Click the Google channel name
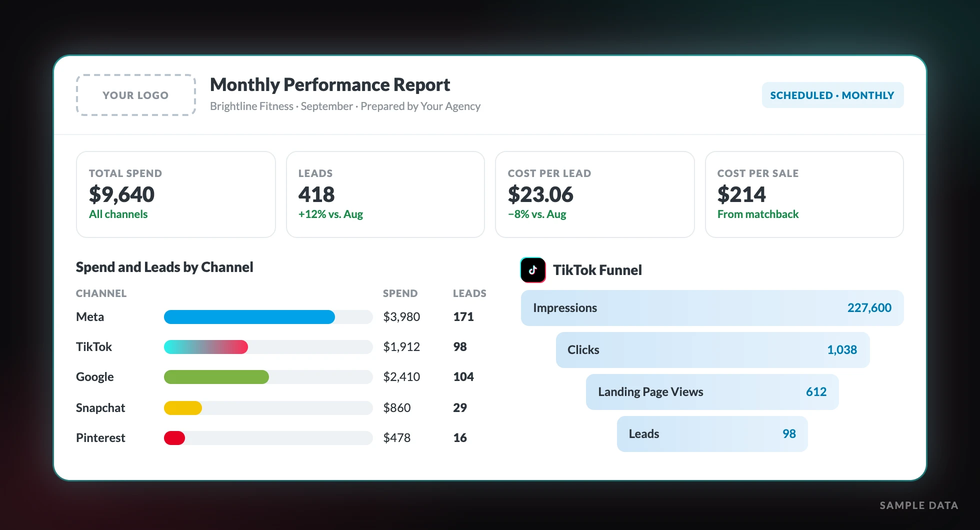The height and width of the screenshot is (530, 980). 95,377
